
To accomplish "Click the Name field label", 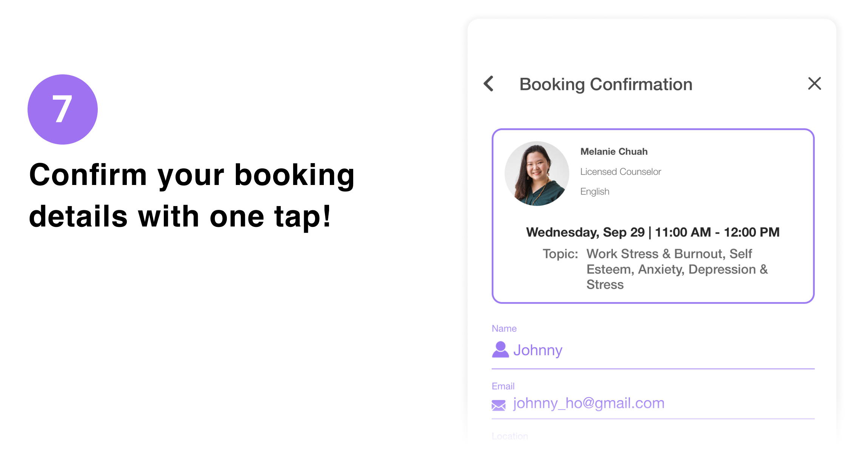I will point(504,328).
